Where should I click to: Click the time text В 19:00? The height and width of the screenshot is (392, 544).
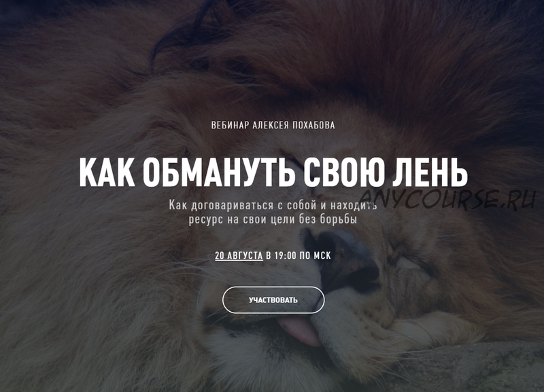click(x=281, y=256)
